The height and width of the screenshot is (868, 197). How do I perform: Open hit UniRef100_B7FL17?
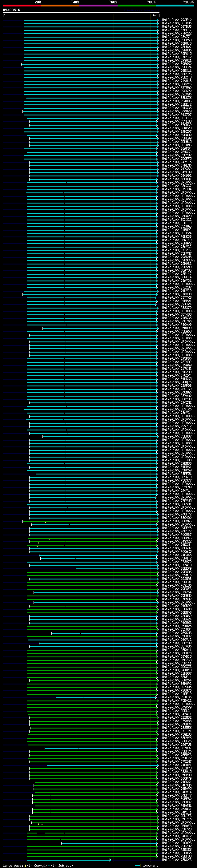[176, 30]
